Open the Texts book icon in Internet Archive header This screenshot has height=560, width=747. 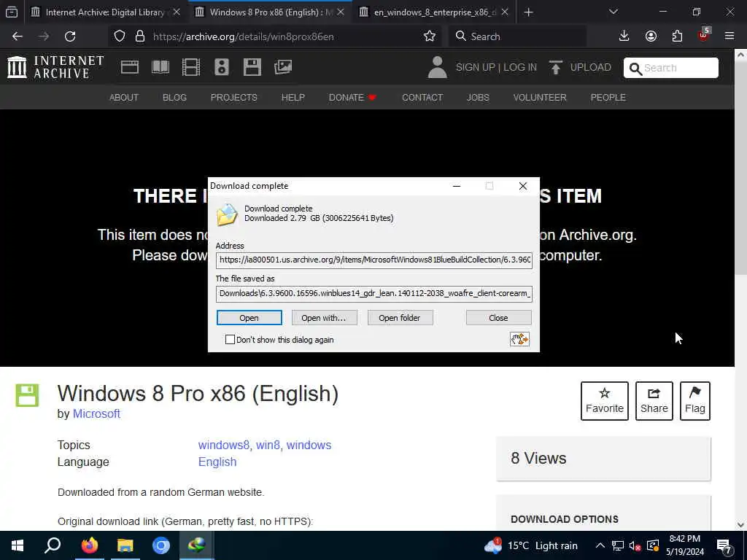point(160,67)
